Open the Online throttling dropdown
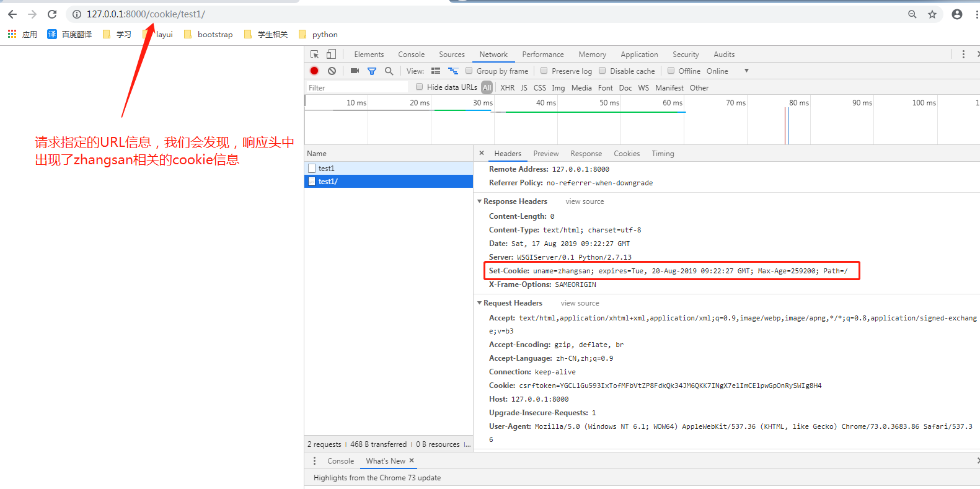The image size is (980, 489). tap(728, 71)
